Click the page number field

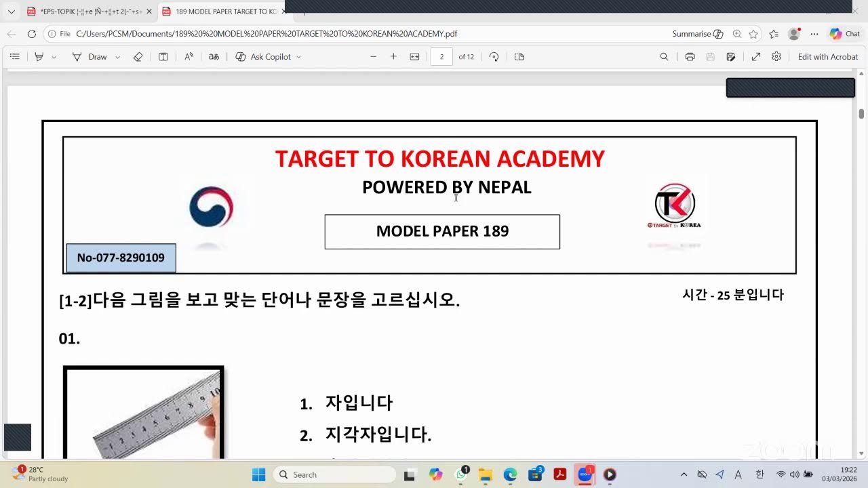point(441,57)
